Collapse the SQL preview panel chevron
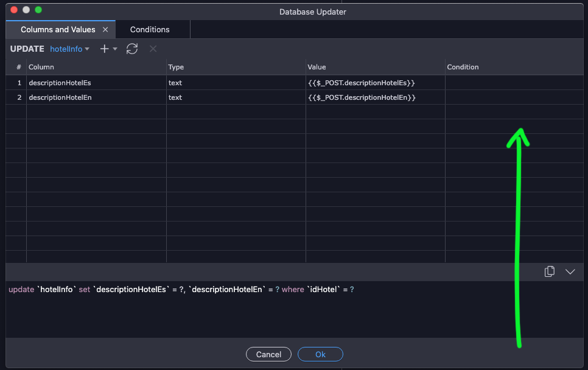 pos(570,272)
